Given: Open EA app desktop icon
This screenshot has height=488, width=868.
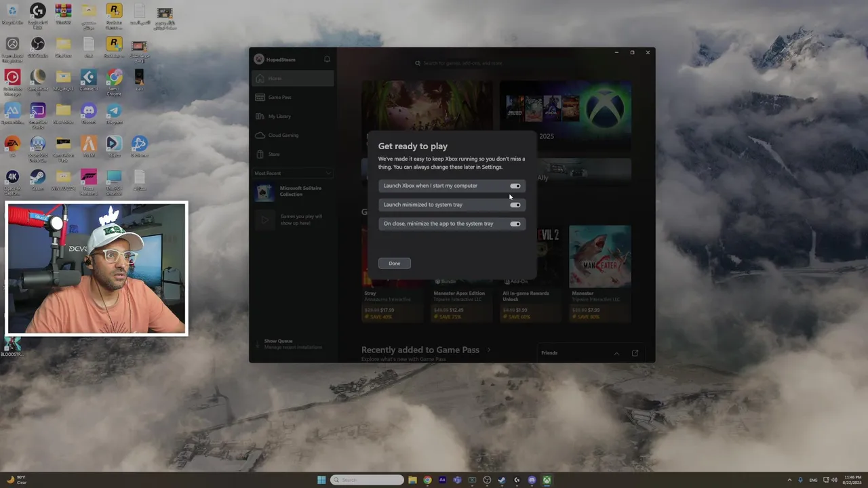Looking at the screenshot, I should (x=12, y=146).
